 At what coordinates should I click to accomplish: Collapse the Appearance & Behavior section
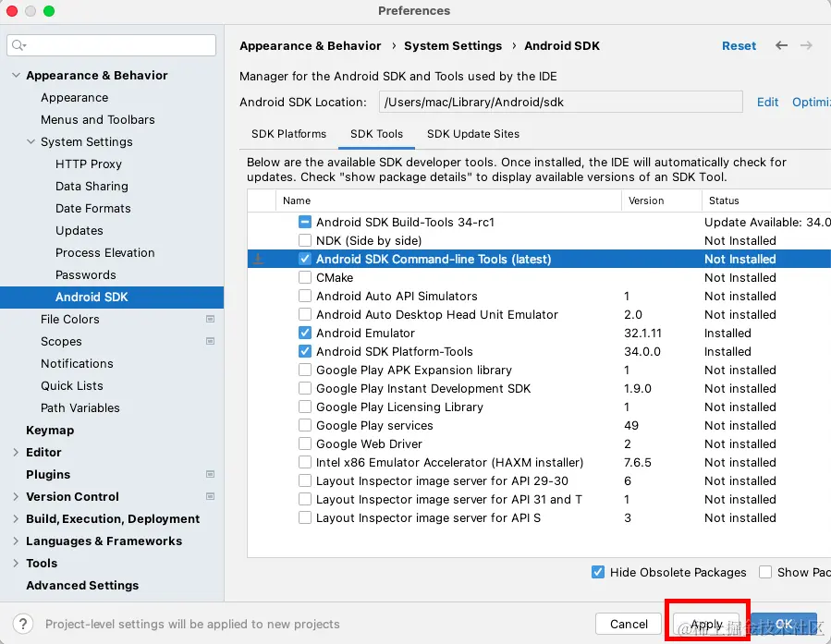pos(16,76)
